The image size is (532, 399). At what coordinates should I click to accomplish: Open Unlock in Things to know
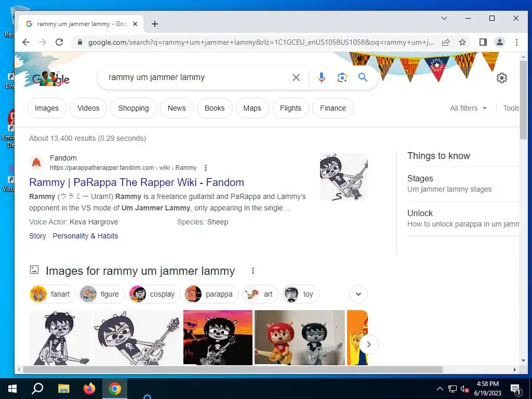pyautogui.click(x=463, y=219)
